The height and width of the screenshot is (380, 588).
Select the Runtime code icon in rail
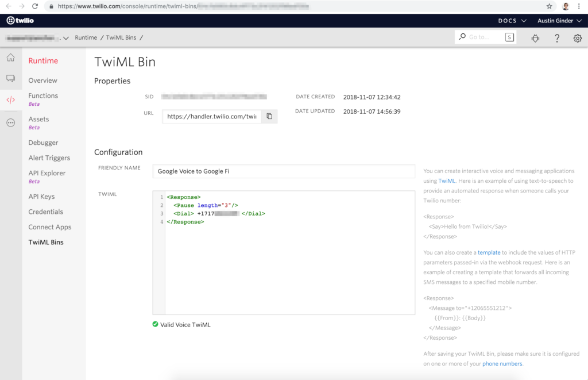click(10, 100)
